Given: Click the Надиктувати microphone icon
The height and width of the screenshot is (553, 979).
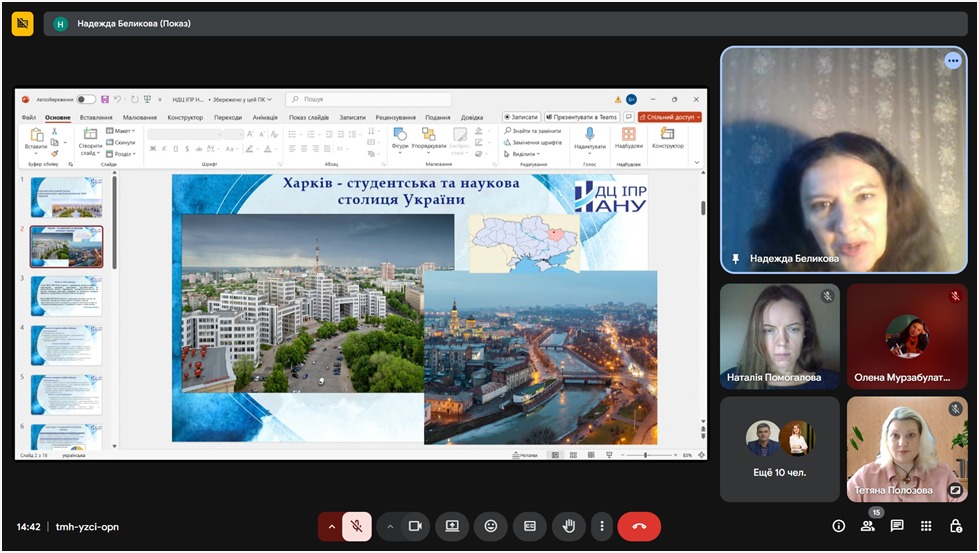Looking at the screenshot, I should [x=589, y=134].
